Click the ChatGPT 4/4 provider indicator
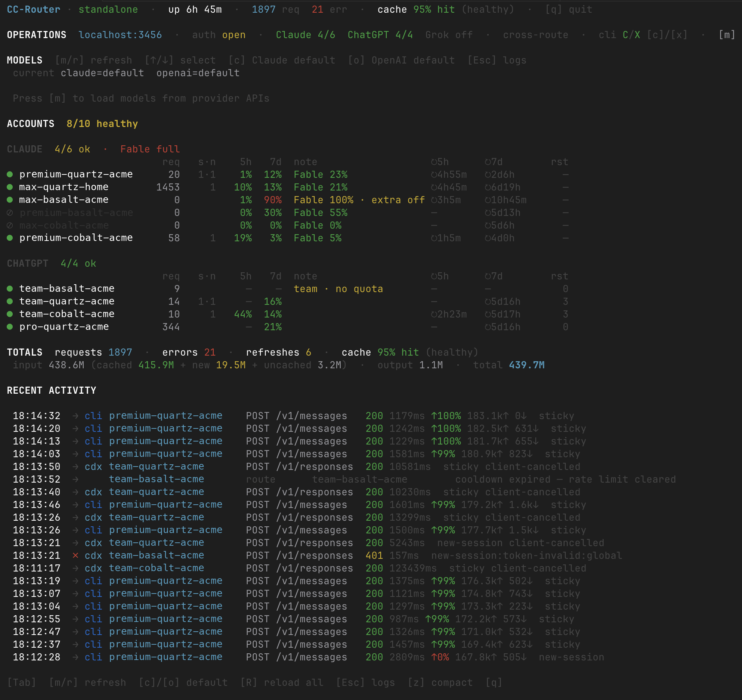Image resolution: width=742 pixels, height=700 pixels. pyautogui.click(x=380, y=35)
